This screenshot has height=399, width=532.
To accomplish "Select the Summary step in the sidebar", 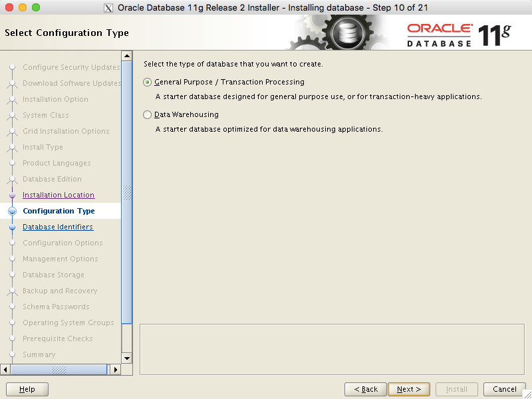I will coord(39,354).
